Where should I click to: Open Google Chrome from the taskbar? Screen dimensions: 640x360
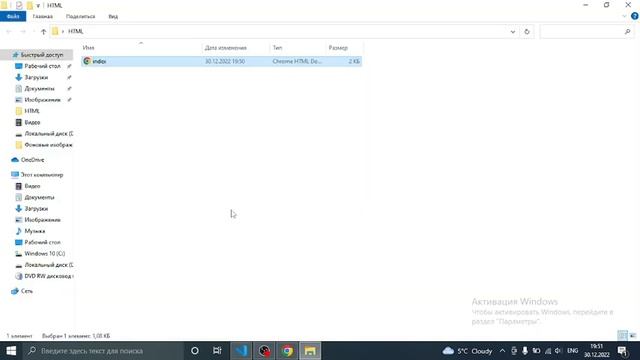click(287, 351)
